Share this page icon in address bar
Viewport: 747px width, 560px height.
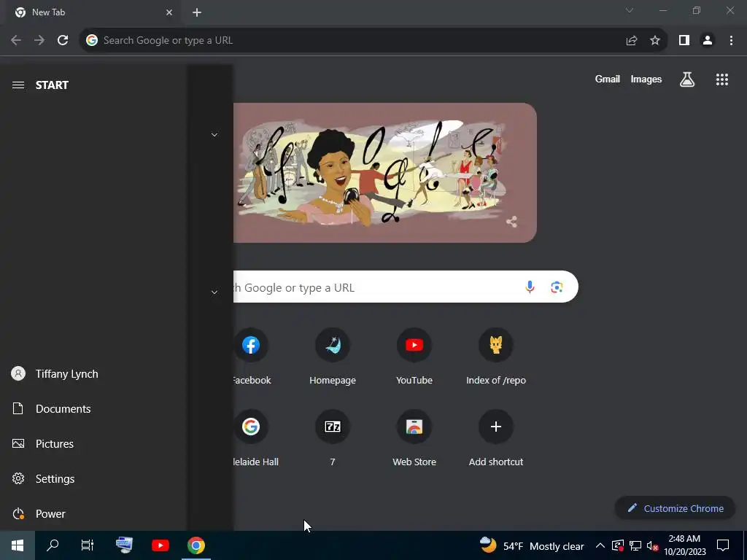click(x=632, y=41)
